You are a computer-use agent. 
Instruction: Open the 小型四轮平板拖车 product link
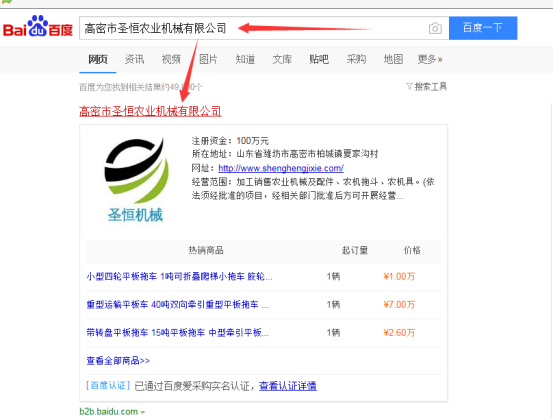[179, 276]
